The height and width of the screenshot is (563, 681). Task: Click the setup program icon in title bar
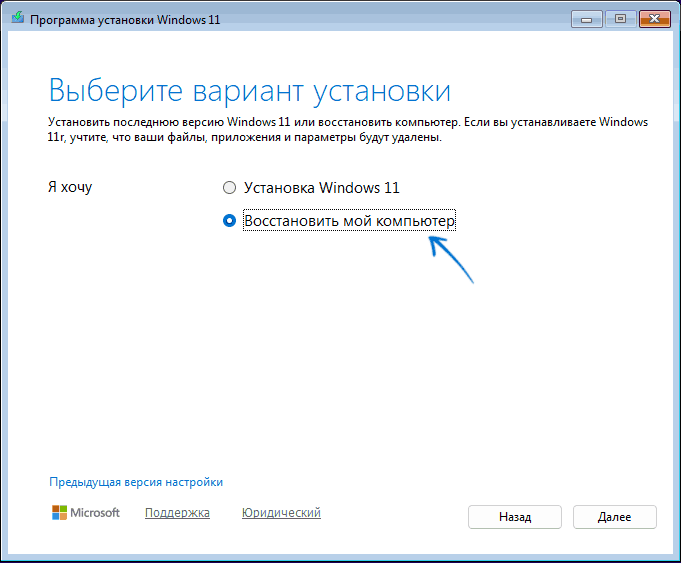point(17,18)
